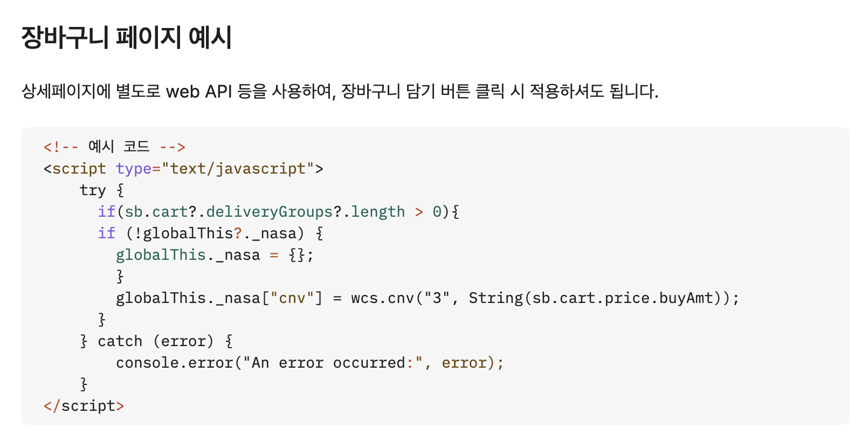Click the globalThis._nasa = {} assignment
The width and height of the screenshot is (868, 441).
pyautogui.click(x=215, y=255)
